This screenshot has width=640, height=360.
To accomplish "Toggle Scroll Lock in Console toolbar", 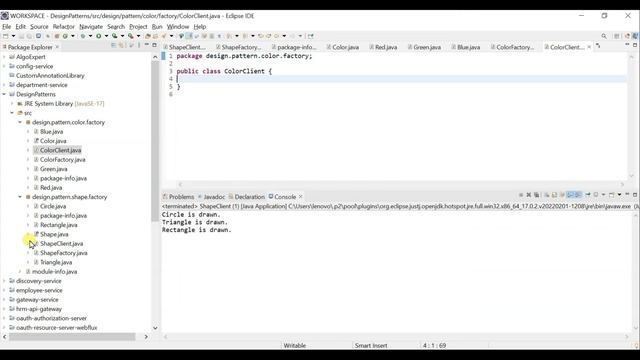I will pos(554,195).
